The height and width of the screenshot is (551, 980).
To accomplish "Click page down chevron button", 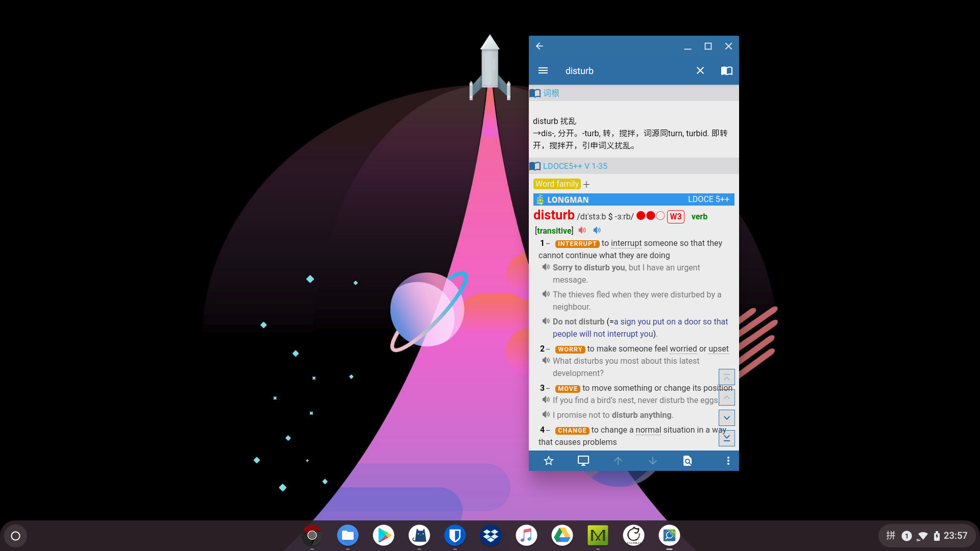I will click(x=727, y=418).
